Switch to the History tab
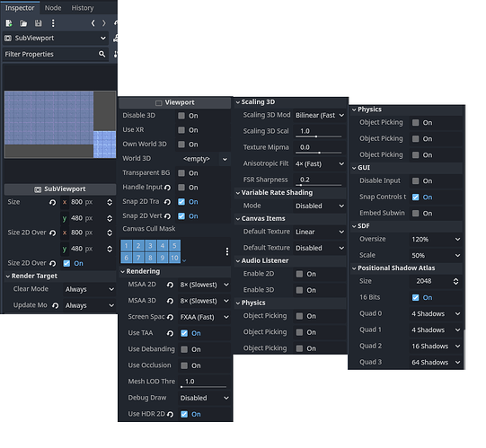486x448 pixels. coord(83,8)
